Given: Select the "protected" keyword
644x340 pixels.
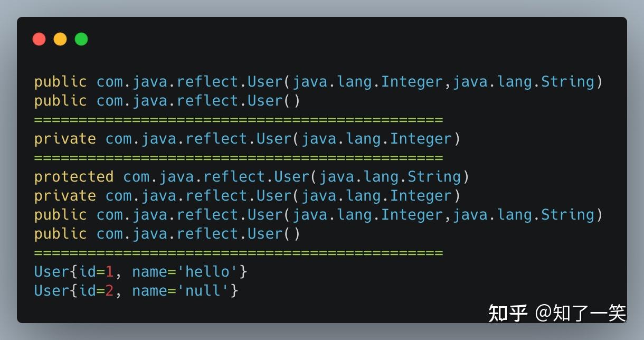Looking at the screenshot, I should pyautogui.click(x=74, y=176).
